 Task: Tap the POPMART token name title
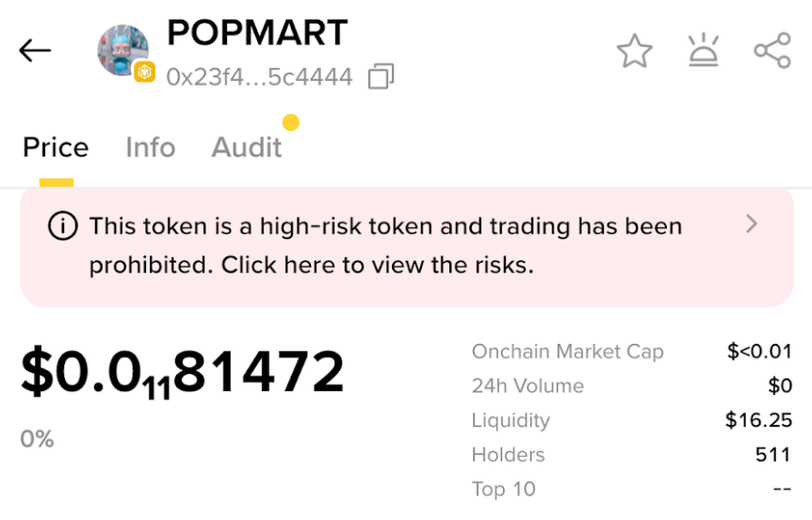click(x=256, y=34)
